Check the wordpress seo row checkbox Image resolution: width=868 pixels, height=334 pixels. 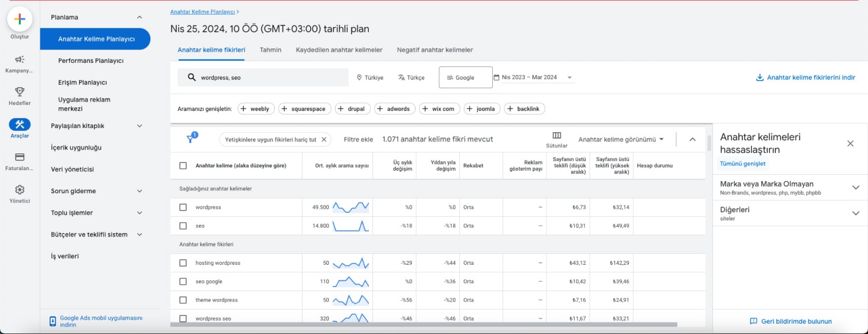183,318
